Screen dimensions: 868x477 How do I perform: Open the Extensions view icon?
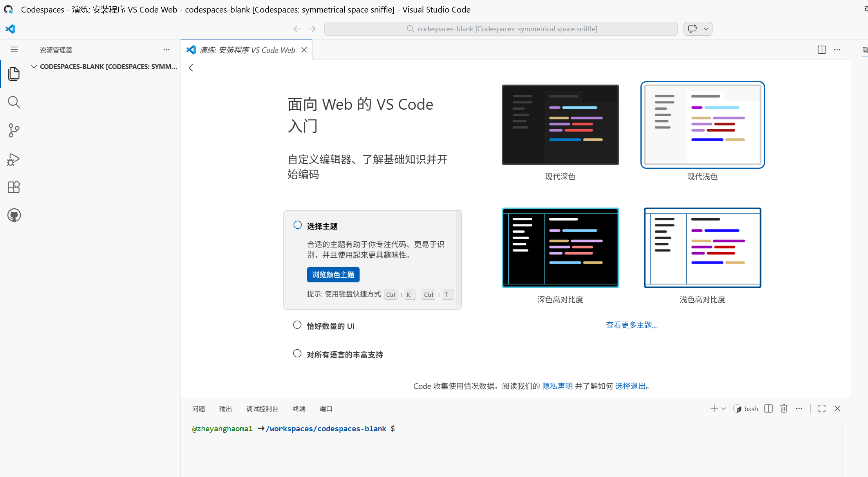pyautogui.click(x=14, y=187)
